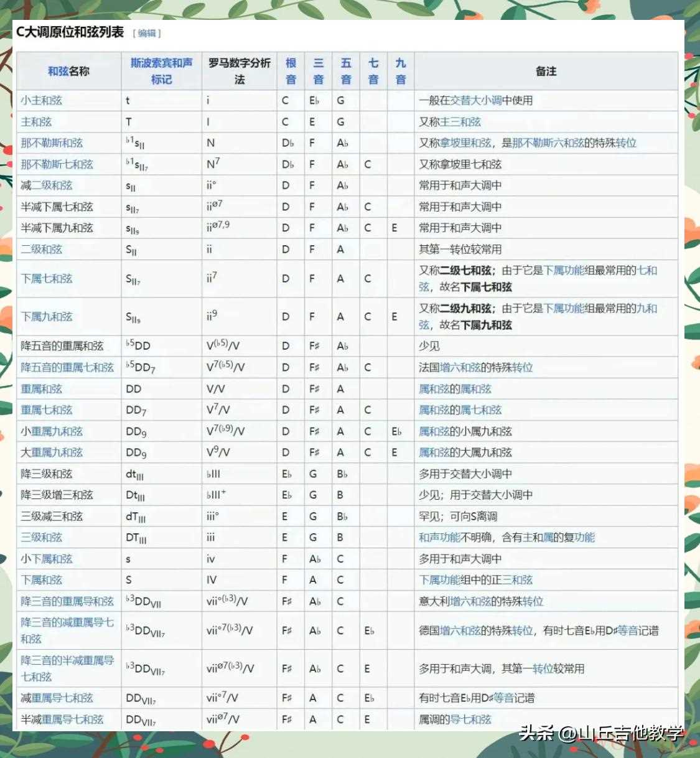The width and height of the screenshot is (700, 758).
Task: Click the 那不勒斯七和弦 chord name link
Action: coord(57,164)
